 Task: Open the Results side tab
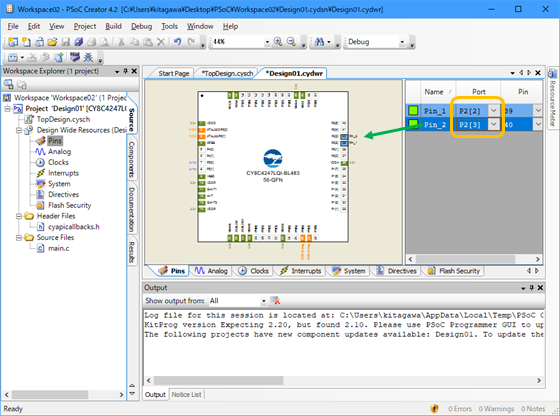tap(131, 252)
